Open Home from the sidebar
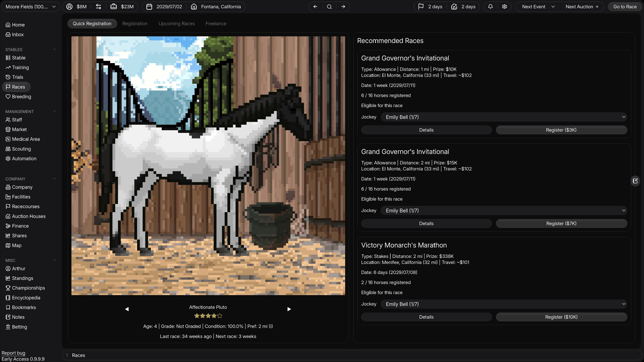This screenshot has height=362, width=644. [15, 25]
